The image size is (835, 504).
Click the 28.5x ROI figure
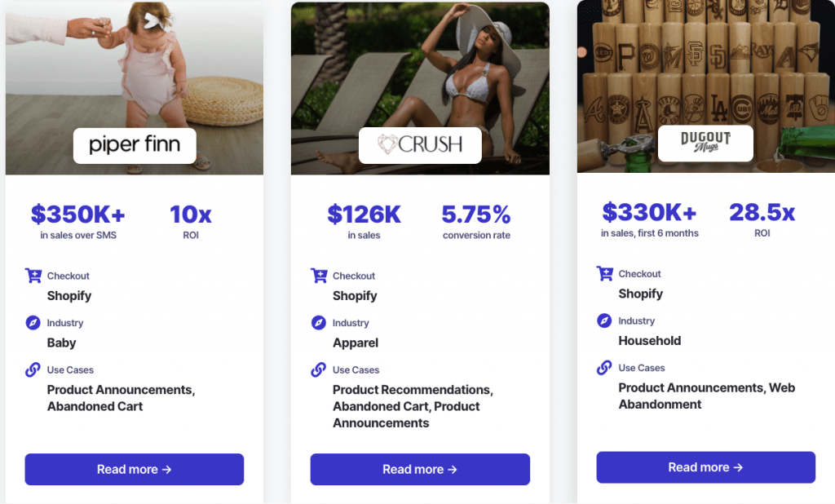coord(762,212)
